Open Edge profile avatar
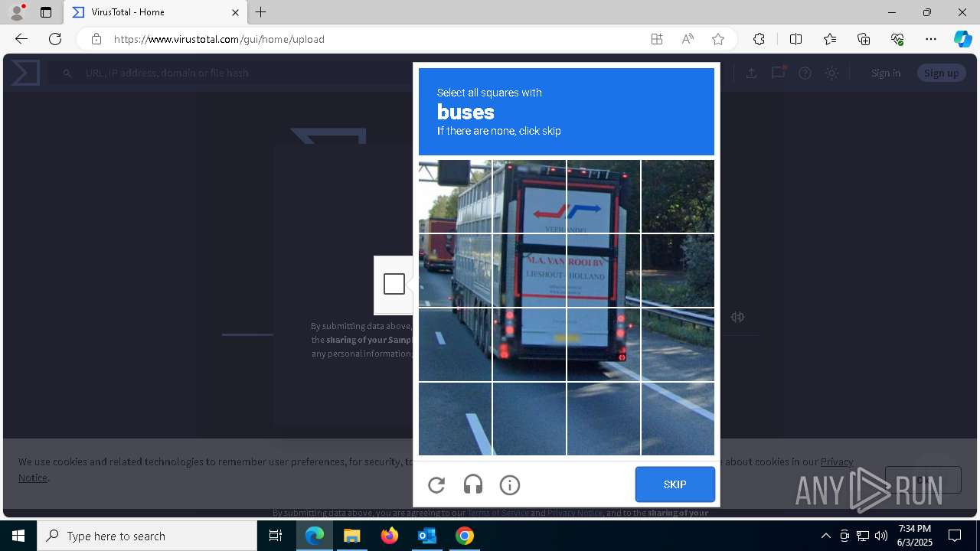980x551 pixels. coord(17,12)
